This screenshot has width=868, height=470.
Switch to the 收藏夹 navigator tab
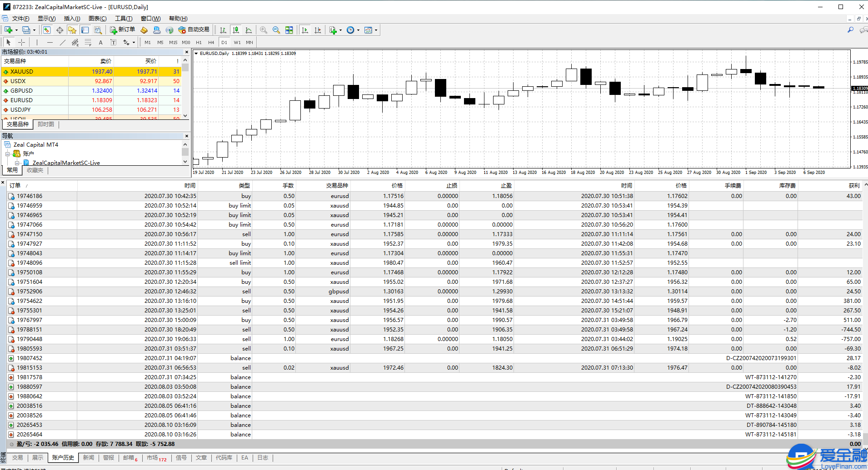(35, 170)
